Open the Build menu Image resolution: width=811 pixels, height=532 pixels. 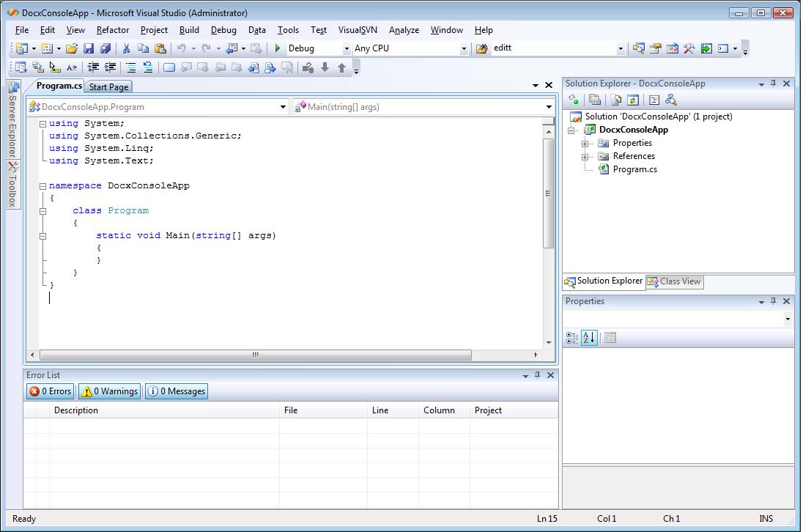click(x=189, y=30)
